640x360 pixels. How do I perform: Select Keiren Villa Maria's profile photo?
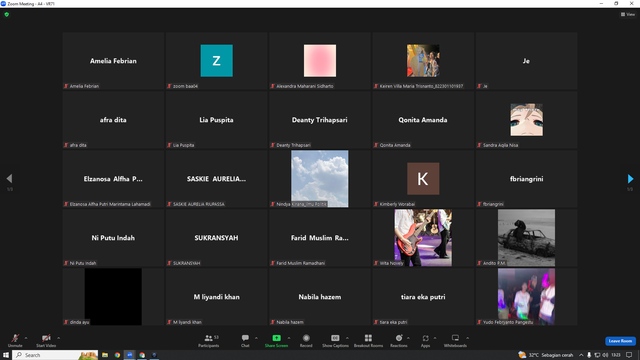point(423,61)
